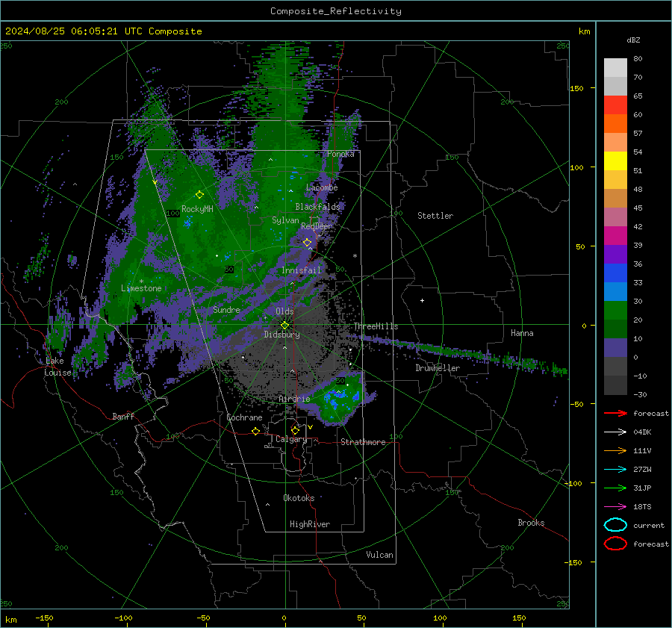This screenshot has width=672, height=628.
Task: Click the Okotoks label
Action: coord(299,498)
